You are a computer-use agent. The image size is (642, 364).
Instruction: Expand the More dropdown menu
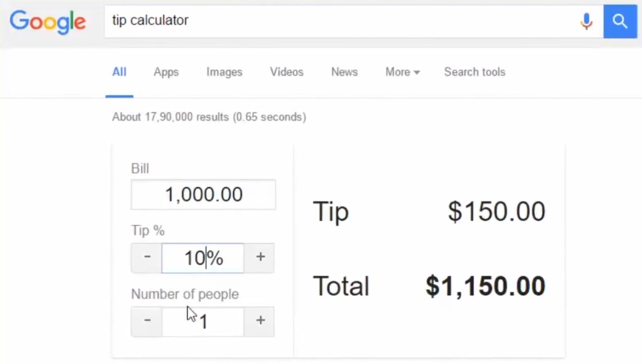[x=402, y=72]
